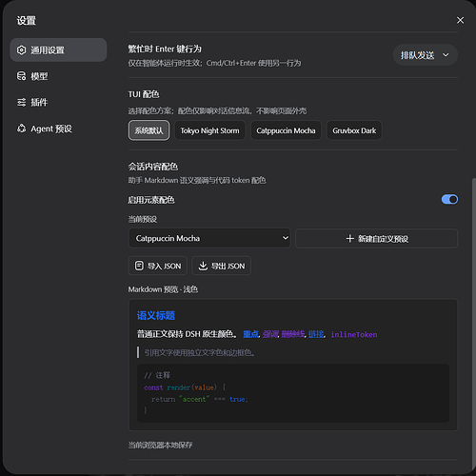Click the 插件 sliders icon in sidebar
The width and height of the screenshot is (476, 476).
coord(21,102)
